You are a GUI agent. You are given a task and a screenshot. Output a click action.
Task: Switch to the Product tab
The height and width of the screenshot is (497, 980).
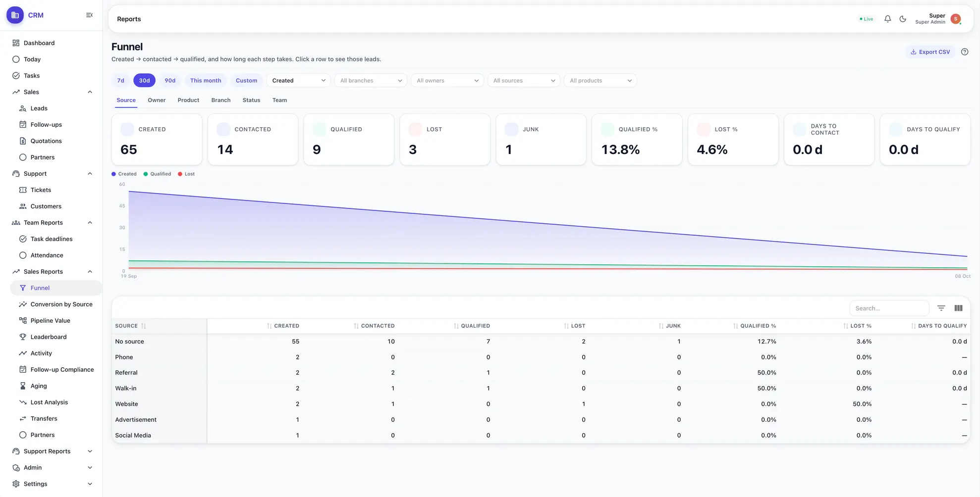coord(188,100)
